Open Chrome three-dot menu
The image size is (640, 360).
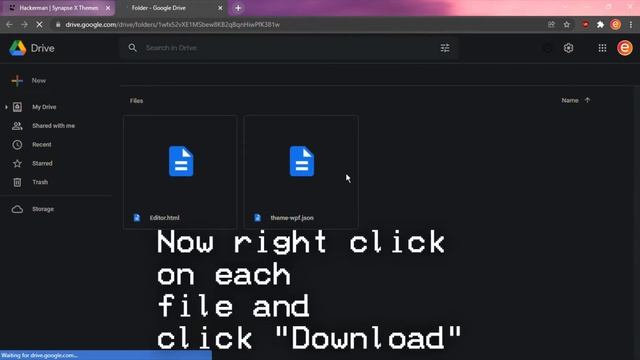pyautogui.click(x=631, y=24)
